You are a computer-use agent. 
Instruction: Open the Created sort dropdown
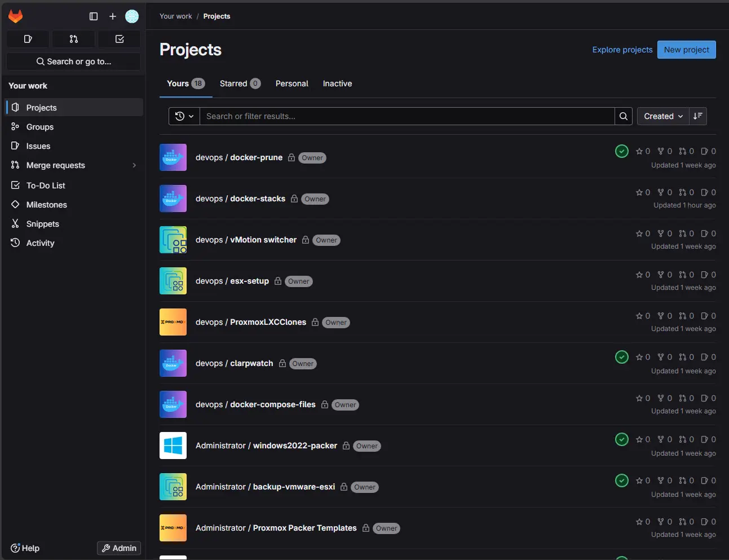[x=662, y=116]
